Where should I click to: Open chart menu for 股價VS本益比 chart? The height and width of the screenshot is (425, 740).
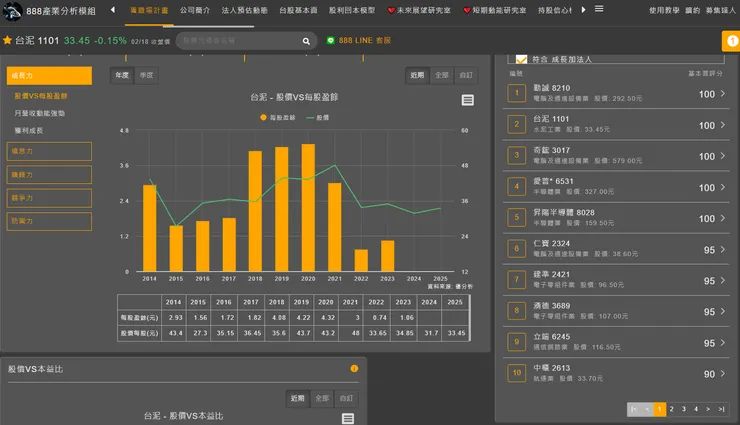[348, 418]
